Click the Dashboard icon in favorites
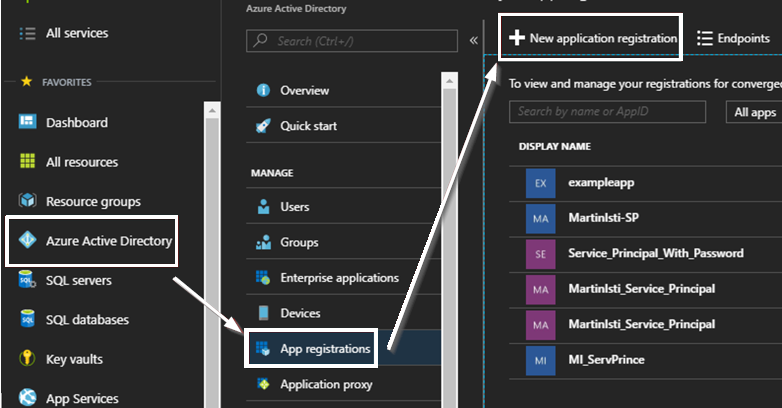Image resolution: width=782 pixels, height=408 pixels. click(x=27, y=121)
